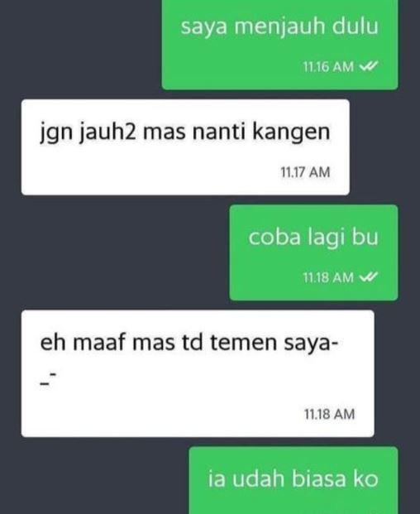Click the read-receipt double check beside 11.16 AM
The width and height of the screenshot is (420, 514).
pos(369,66)
